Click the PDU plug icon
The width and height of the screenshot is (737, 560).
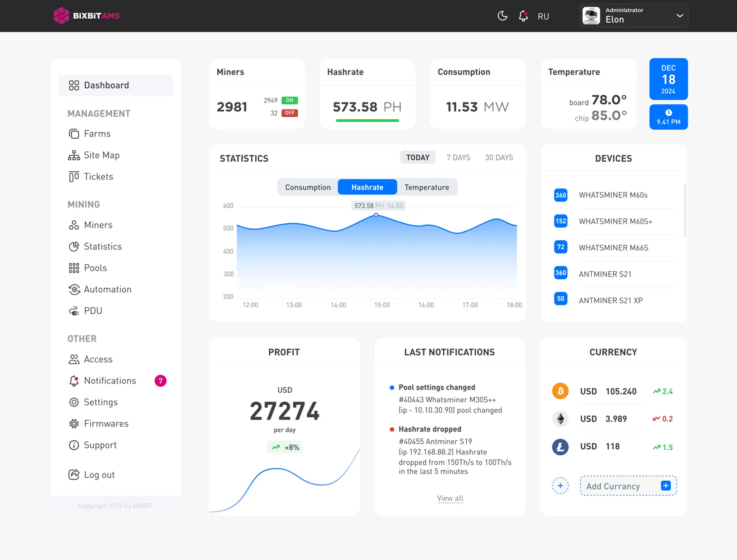pos(74,311)
